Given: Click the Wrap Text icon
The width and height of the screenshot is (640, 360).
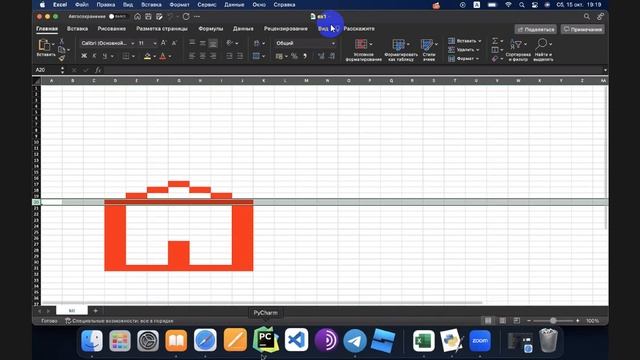Looking at the screenshot, I should coord(256,43).
